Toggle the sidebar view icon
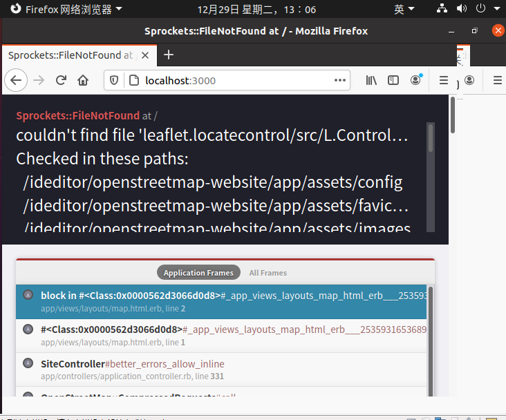506x420 pixels. coord(393,80)
